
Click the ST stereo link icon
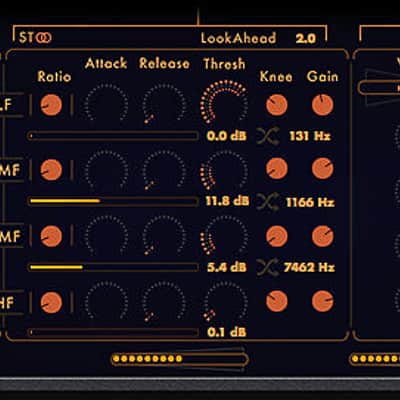(44, 38)
